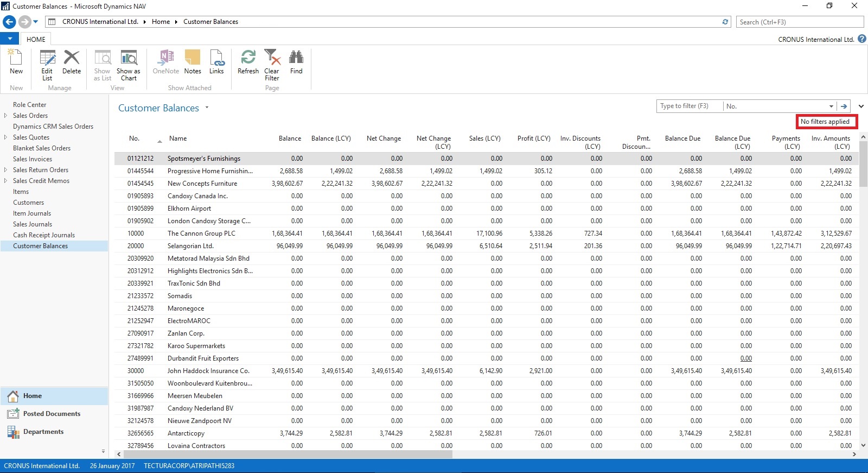This screenshot has height=473, width=868.
Task: Expand the Sales Quotes tree node
Action: 5,137
